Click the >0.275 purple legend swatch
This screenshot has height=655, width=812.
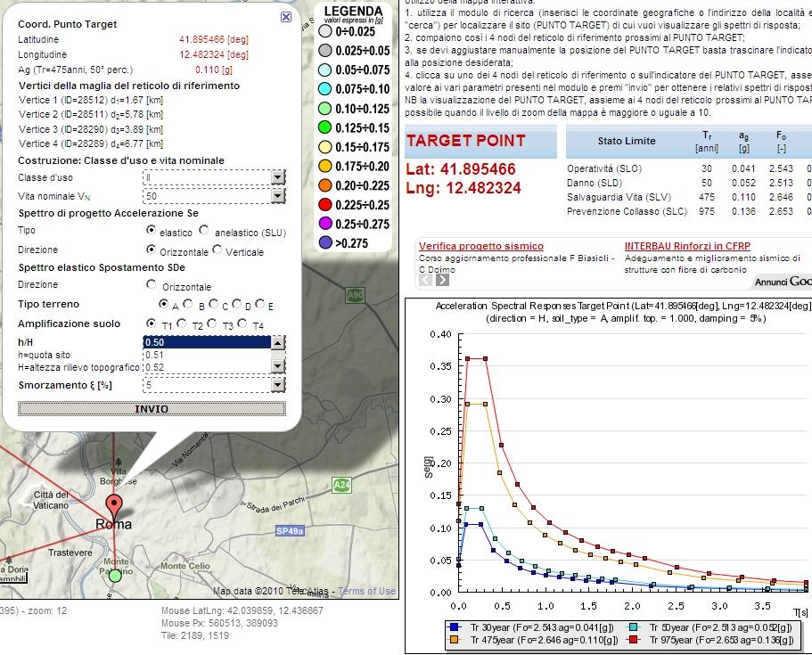325,243
